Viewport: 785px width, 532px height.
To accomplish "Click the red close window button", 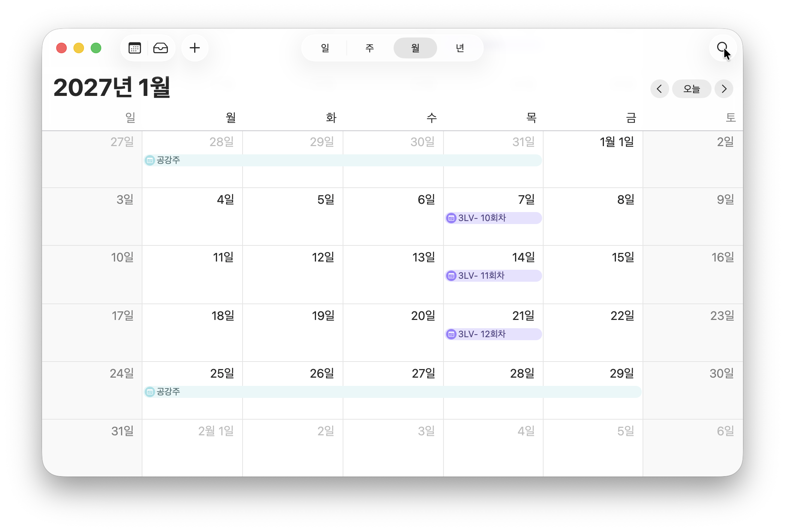I will [61, 48].
